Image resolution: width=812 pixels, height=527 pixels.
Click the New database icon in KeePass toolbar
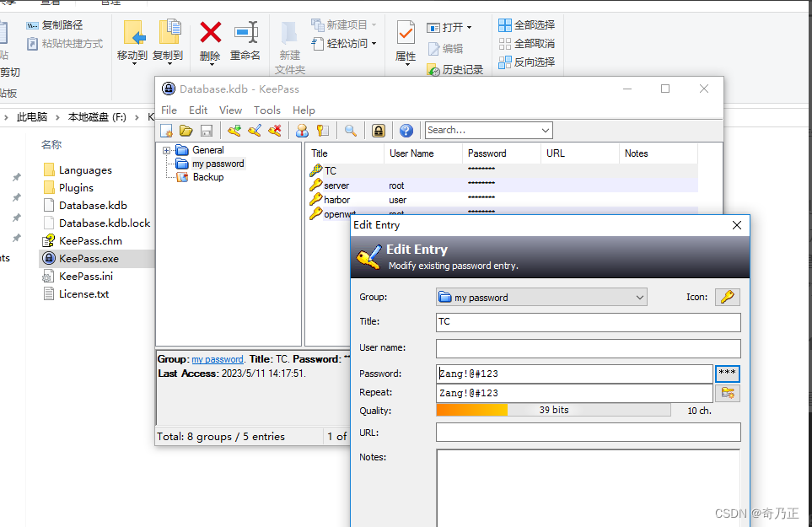pos(166,131)
